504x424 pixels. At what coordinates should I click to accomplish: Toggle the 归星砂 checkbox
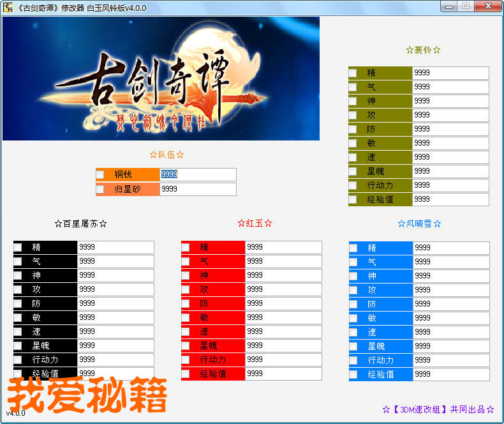pyautogui.click(x=100, y=189)
